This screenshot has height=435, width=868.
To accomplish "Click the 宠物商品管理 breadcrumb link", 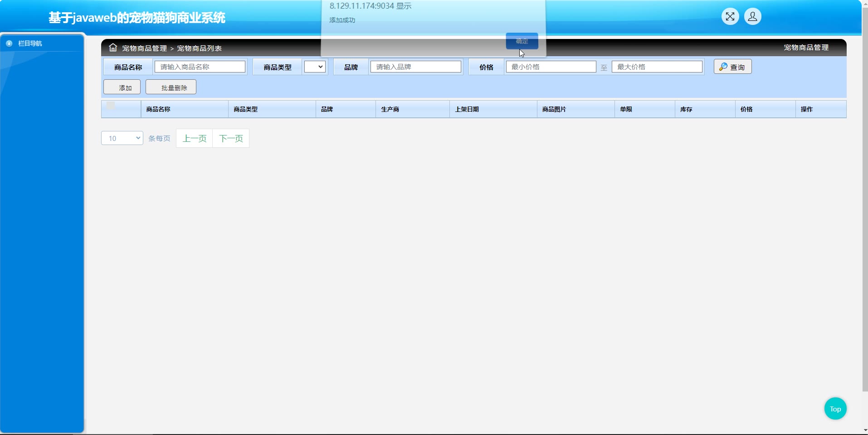I will tap(145, 48).
